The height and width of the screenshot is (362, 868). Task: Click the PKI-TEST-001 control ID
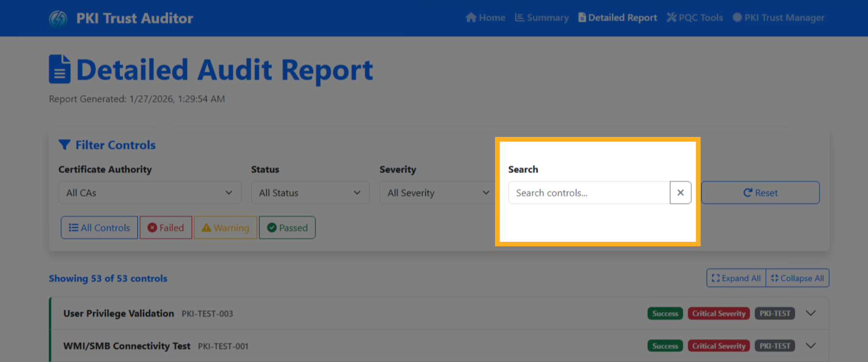[x=223, y=346]
